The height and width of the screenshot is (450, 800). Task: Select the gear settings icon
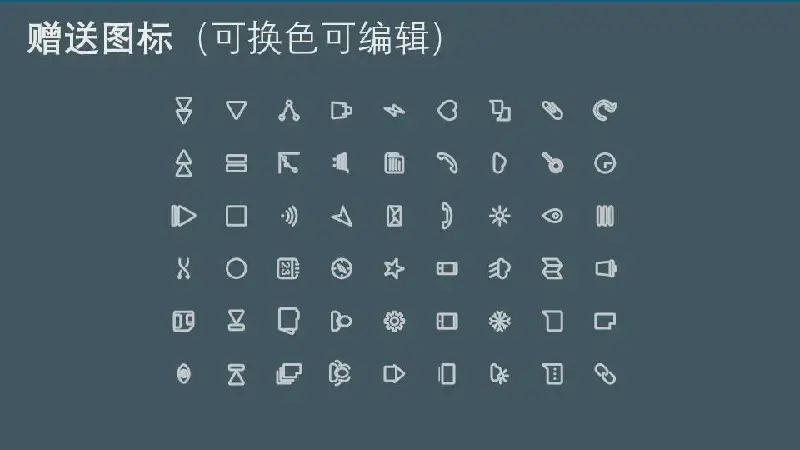[394, 321]
